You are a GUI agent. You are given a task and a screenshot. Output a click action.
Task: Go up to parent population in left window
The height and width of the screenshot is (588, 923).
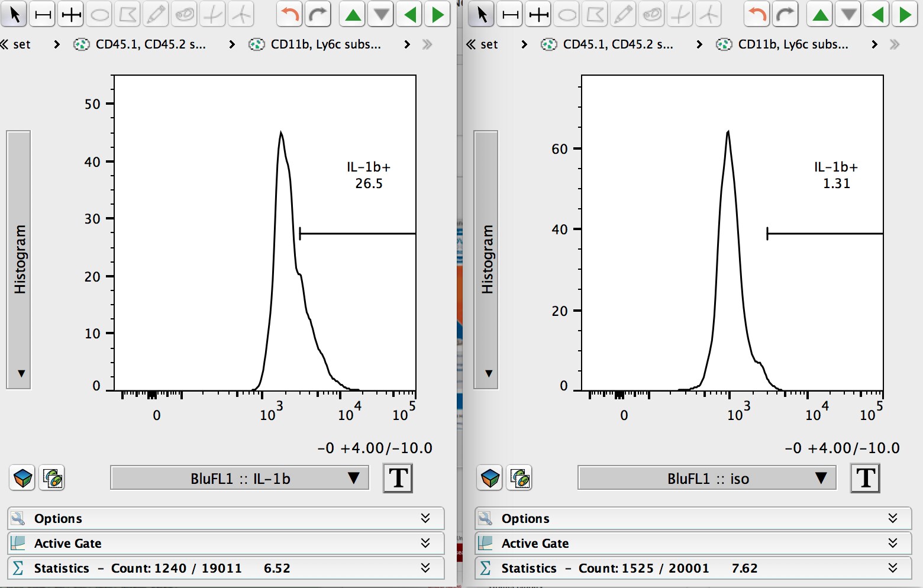click(x=353, y=14)
